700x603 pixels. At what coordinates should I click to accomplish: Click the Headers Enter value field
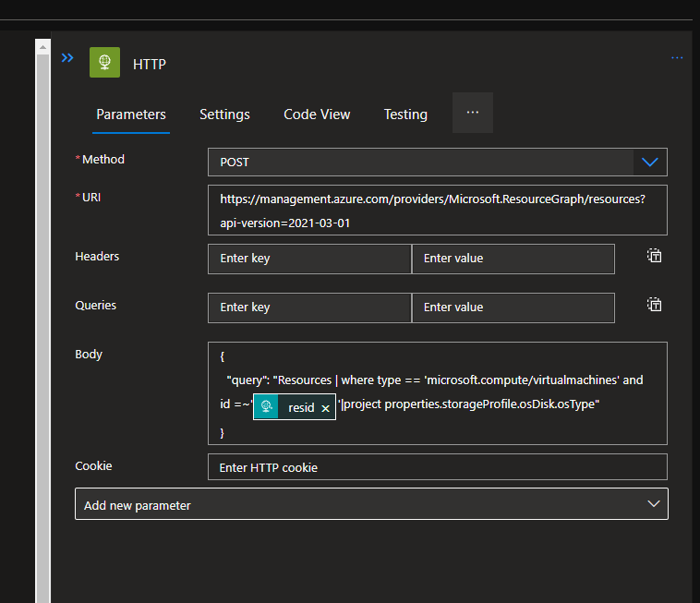[x=513, y=259]
